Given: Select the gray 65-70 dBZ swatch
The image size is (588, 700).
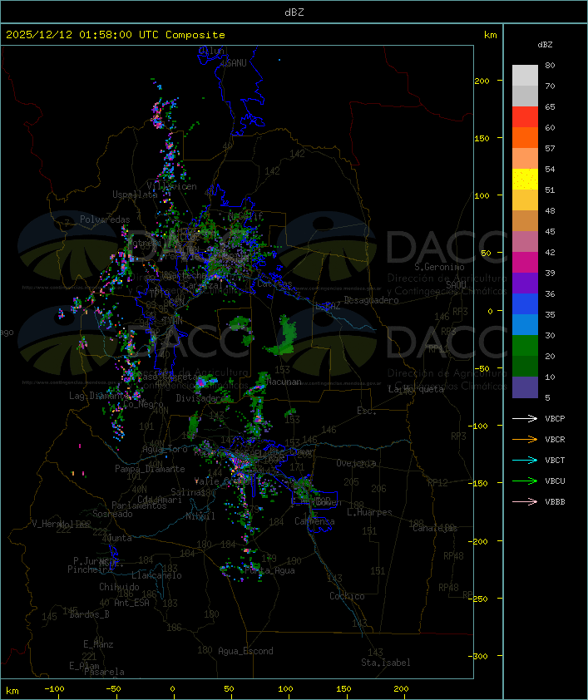Looking at the screenshot, I should tap(525, 96).
